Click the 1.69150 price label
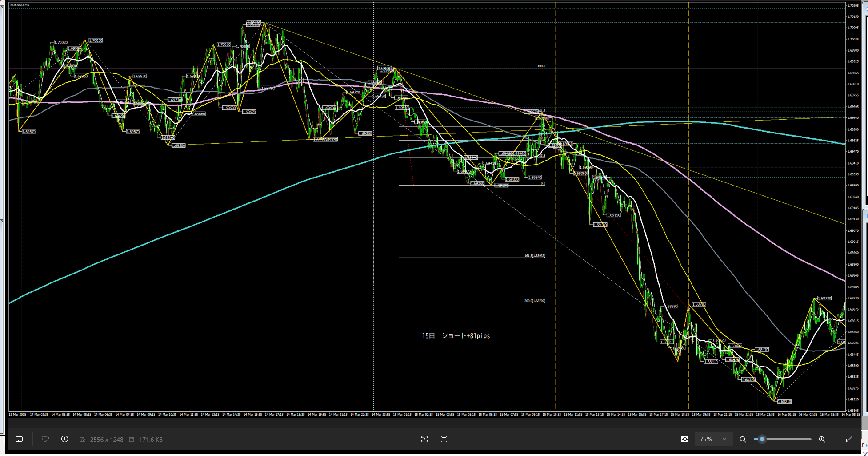 pyautogui.click(x=614, y=215)
